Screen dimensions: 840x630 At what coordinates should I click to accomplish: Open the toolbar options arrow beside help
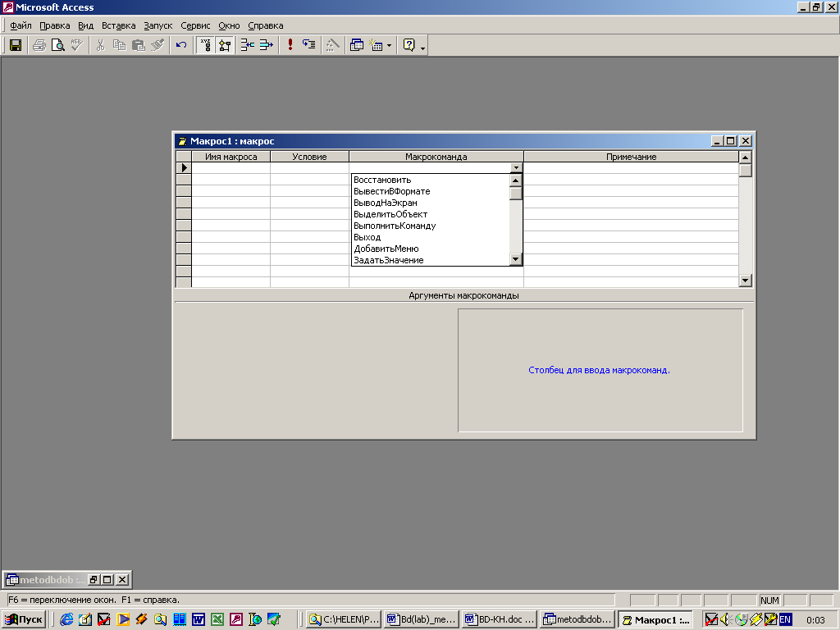point(422,48)
